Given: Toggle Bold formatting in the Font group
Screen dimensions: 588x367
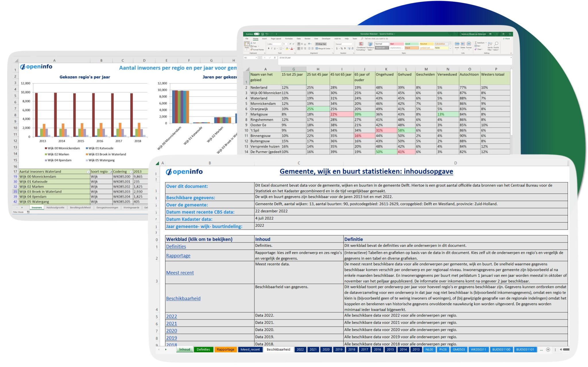Looking at the screenshot, I should 269,48.
